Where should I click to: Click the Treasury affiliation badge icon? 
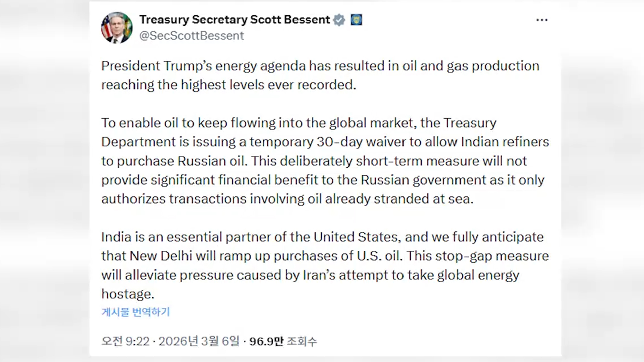(x=356, y=20)
